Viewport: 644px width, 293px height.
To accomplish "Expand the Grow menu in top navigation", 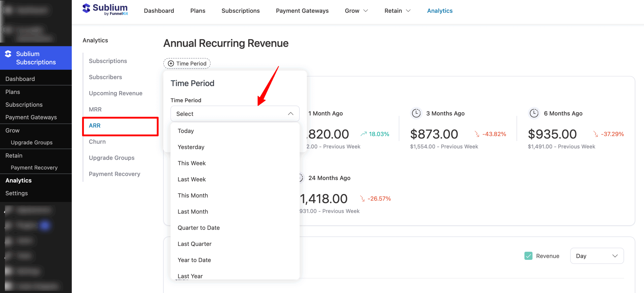I will click(356, 11).
